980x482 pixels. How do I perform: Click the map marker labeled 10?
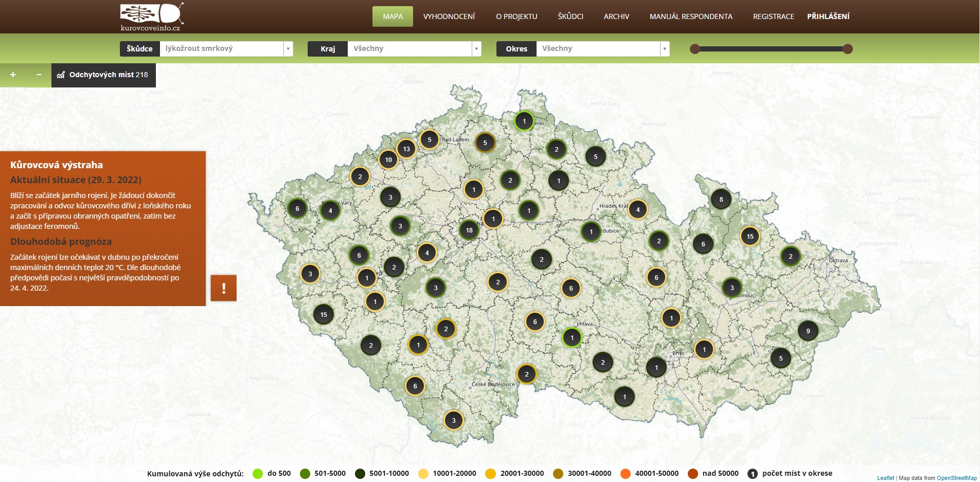tap(388, 160)
